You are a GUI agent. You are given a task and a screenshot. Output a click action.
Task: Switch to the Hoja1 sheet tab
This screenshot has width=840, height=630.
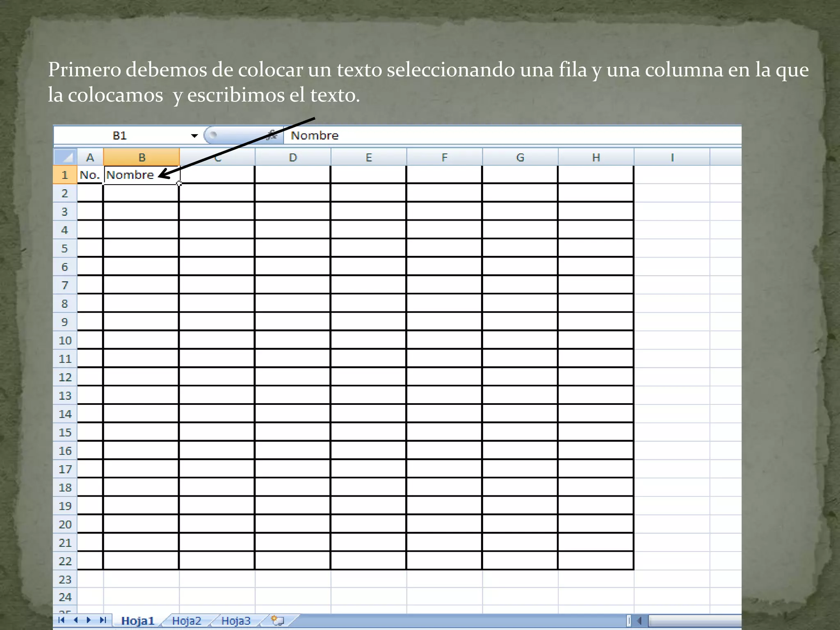(x=138, y=621)
